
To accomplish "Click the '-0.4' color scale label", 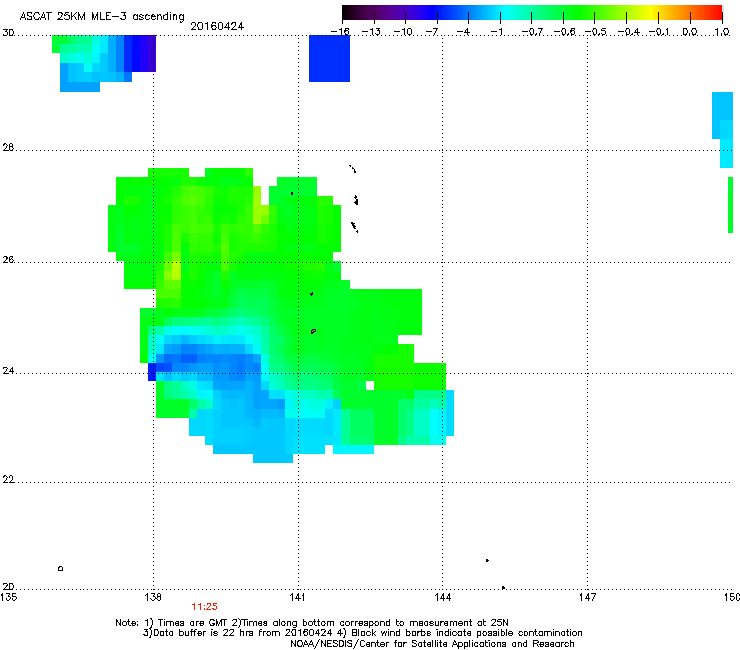I will pyautogui.click(x=629, y=32).
